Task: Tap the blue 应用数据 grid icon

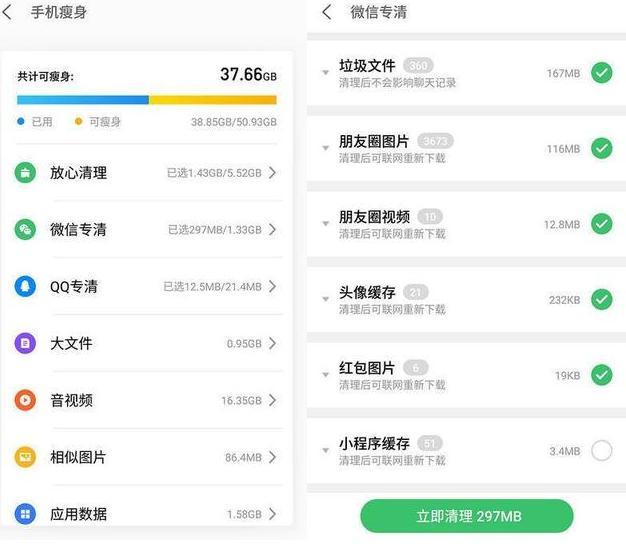Action: coord(25,514)
